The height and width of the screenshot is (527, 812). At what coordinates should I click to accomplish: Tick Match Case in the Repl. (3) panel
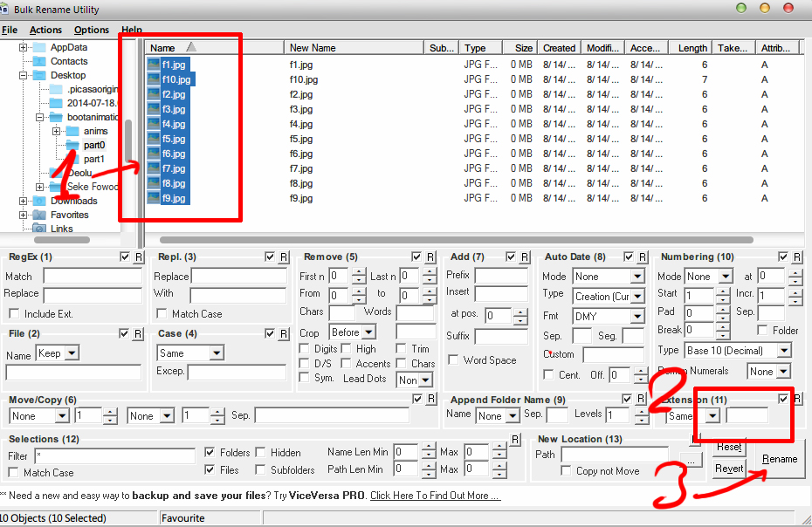[162, 314]
